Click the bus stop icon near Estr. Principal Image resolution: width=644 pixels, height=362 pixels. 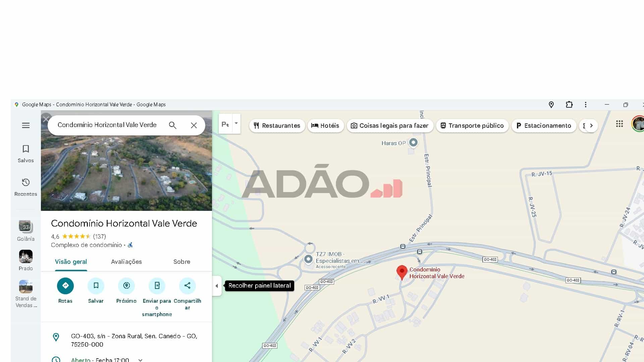[x=403, y=247]
